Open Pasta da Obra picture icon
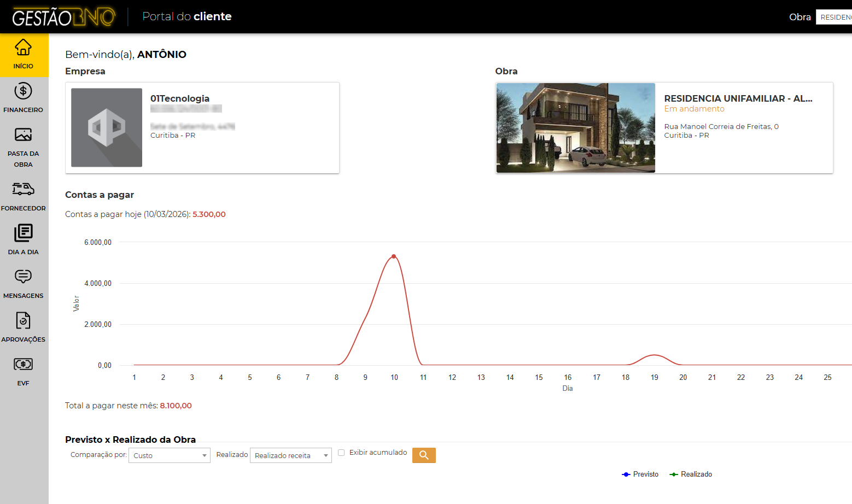The width and height of the screenshot is (852, 504). pyautogui.click(x=24, y=135)
